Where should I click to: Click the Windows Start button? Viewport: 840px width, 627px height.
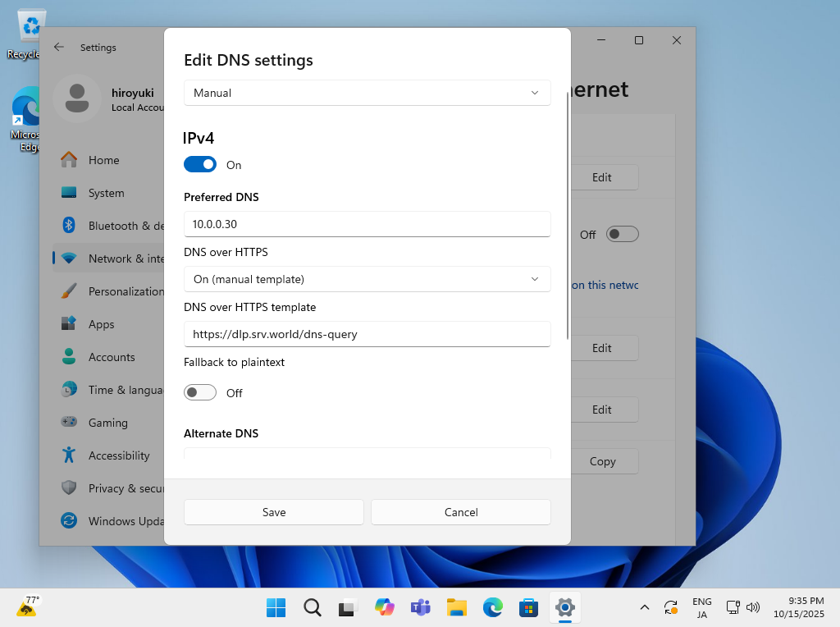tap(276, 607)
